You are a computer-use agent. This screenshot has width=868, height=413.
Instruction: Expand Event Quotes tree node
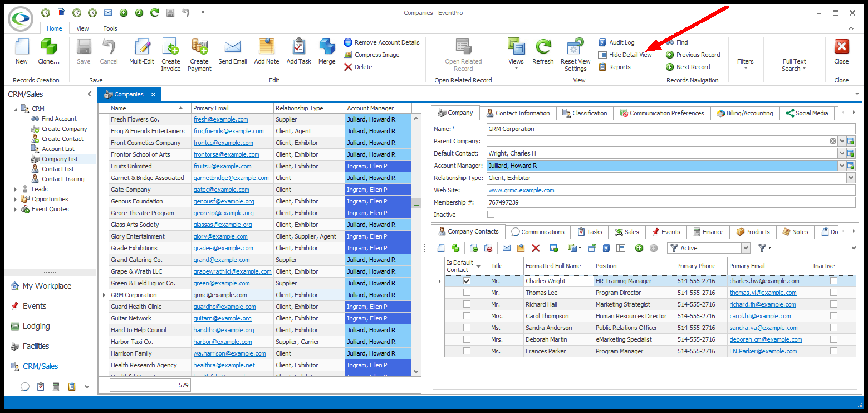click(x=16, y=209)
